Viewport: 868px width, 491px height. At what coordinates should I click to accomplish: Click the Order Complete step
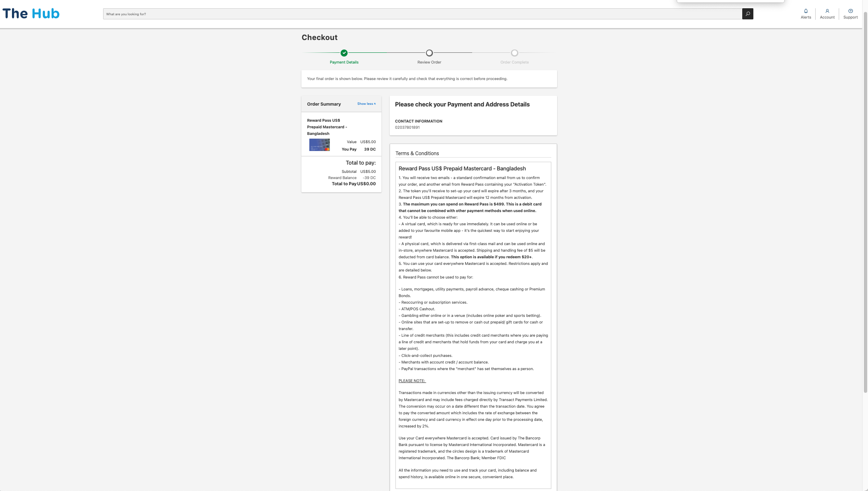[514, 57]
